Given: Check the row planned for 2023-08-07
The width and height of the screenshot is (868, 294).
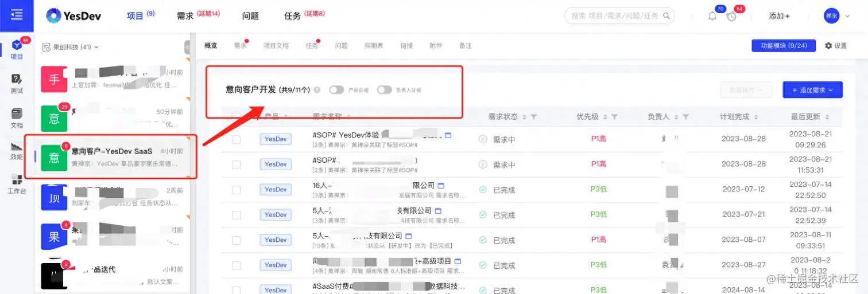Looking at the screenshot, I should [236, 240].
